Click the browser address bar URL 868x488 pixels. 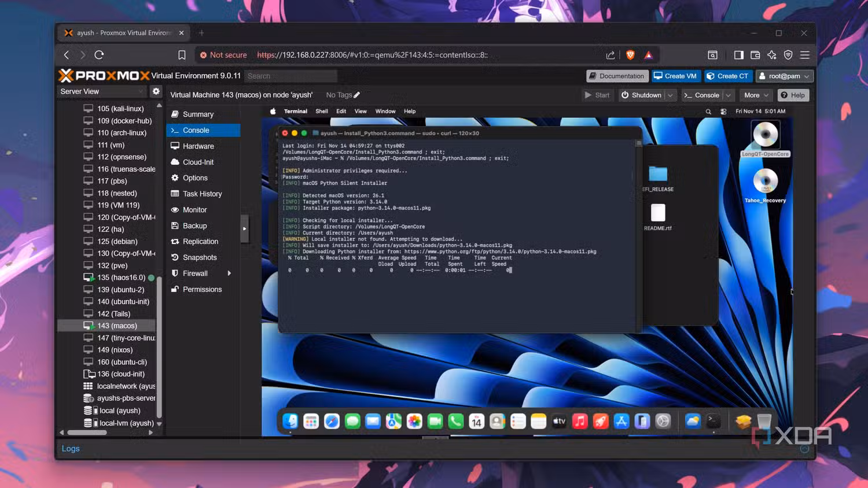click(x=372, y=55)
